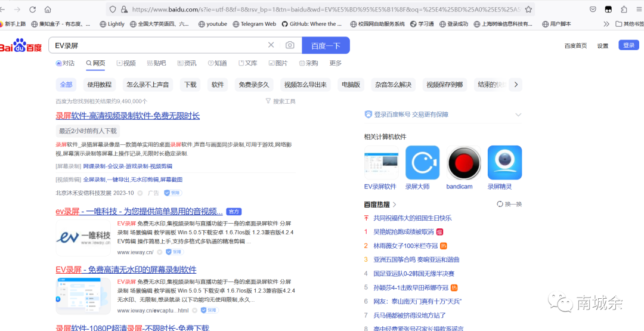
Task: Click the 换一换 refresh icon
Action: click(x=500, y=204)
